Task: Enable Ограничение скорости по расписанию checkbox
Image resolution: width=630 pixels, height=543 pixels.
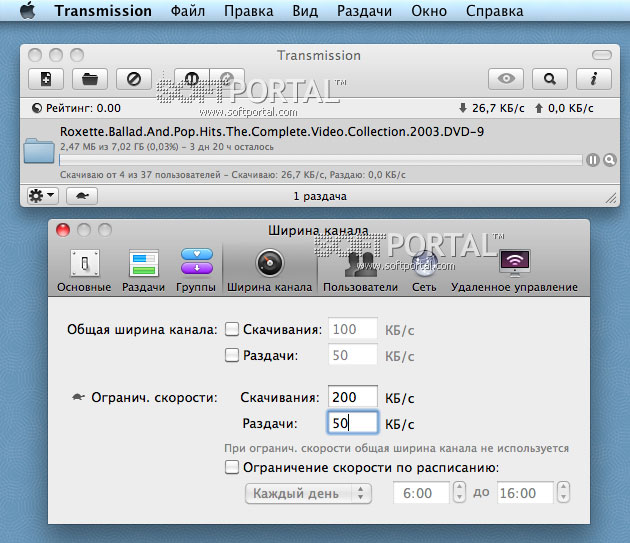Action: pos(232,467)
